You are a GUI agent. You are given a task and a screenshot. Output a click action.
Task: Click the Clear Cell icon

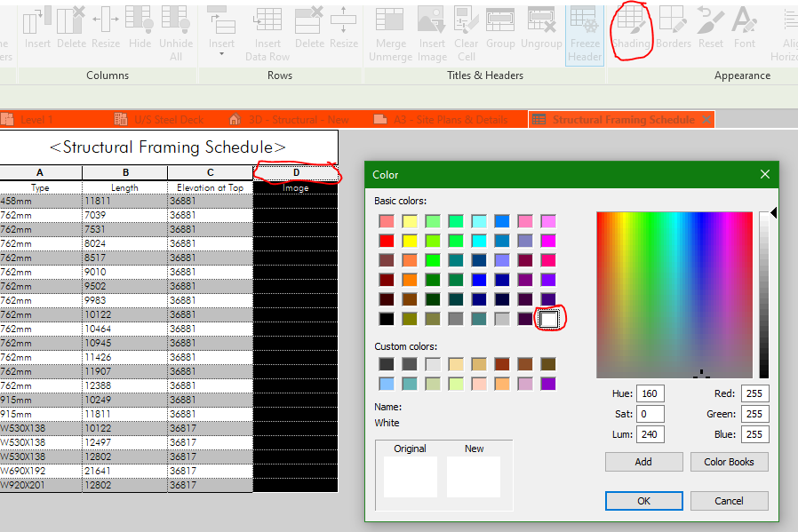(467, 20)
